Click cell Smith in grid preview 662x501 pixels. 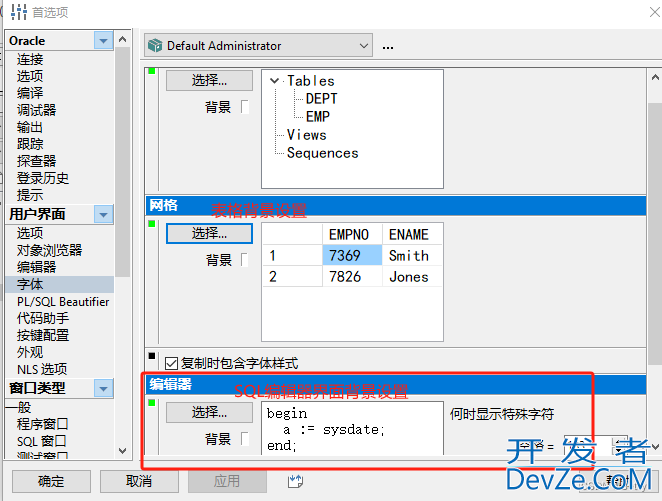click(412, 255)
